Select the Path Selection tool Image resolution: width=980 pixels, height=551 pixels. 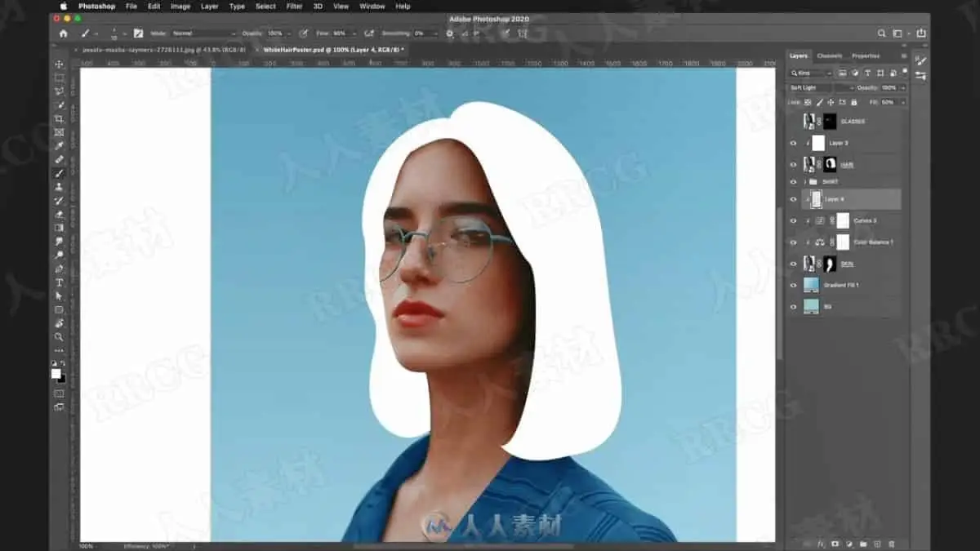pos(59,295)
